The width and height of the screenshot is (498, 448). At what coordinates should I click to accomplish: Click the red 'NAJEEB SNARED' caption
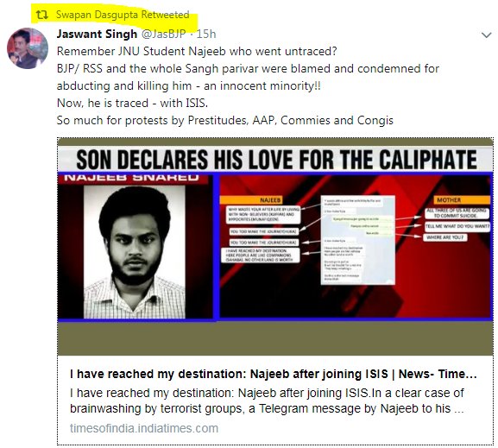click(x=133, y=178)
